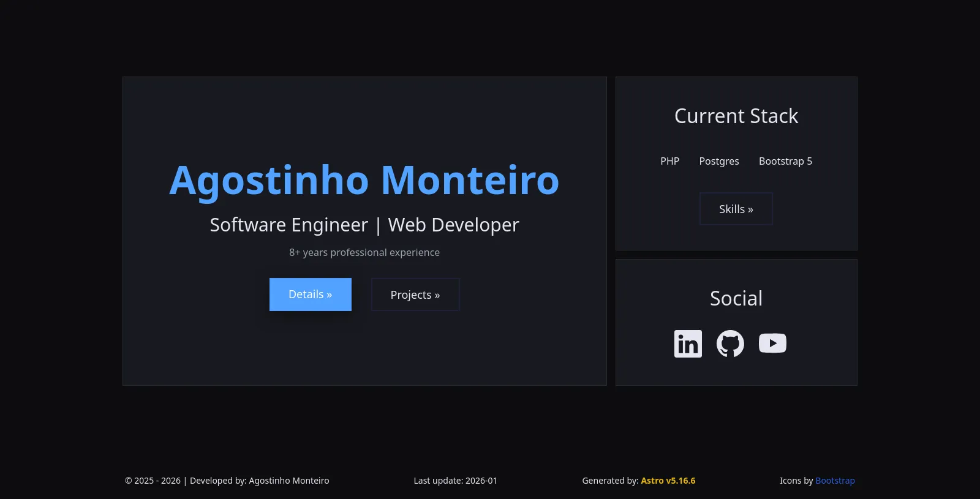
Task: Click Software Engineer | Web Developer subtitle
Action: tap(364, 225)
